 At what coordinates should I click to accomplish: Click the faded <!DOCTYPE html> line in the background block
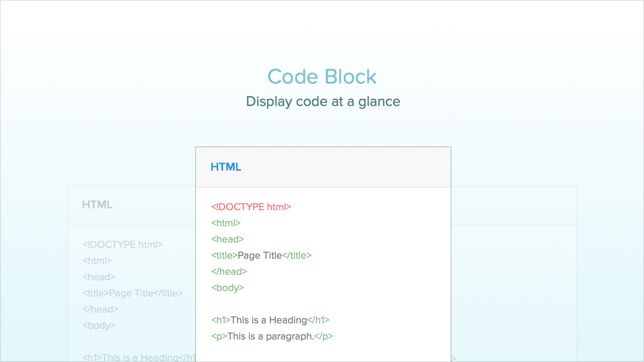122,244
